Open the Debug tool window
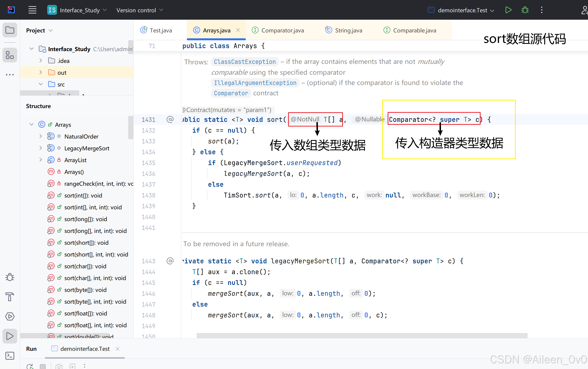Image resolution: width=588 pixels, height=369 pixels. (10, 277)
